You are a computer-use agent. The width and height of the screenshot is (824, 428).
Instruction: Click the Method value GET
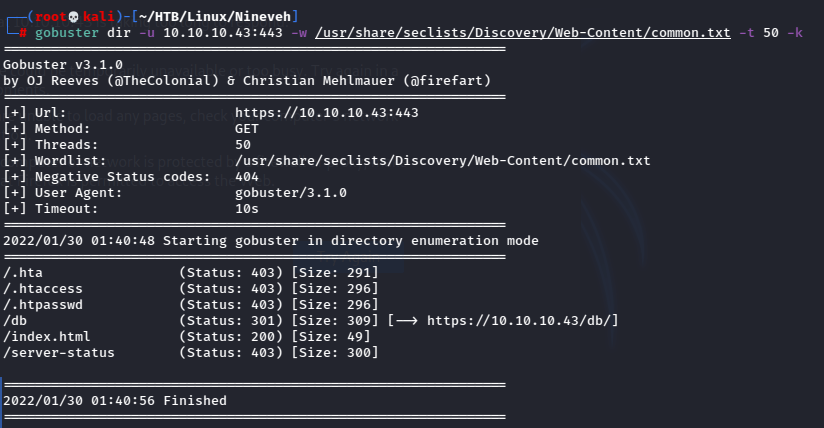[247, 128]
